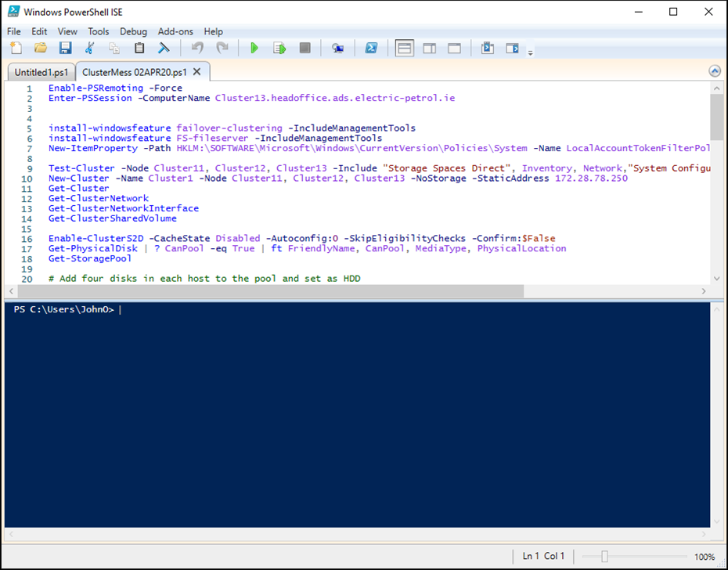Save the script with the floppy disk icon
Viewport: 728px width, 570px height.
tap(65, 49)
